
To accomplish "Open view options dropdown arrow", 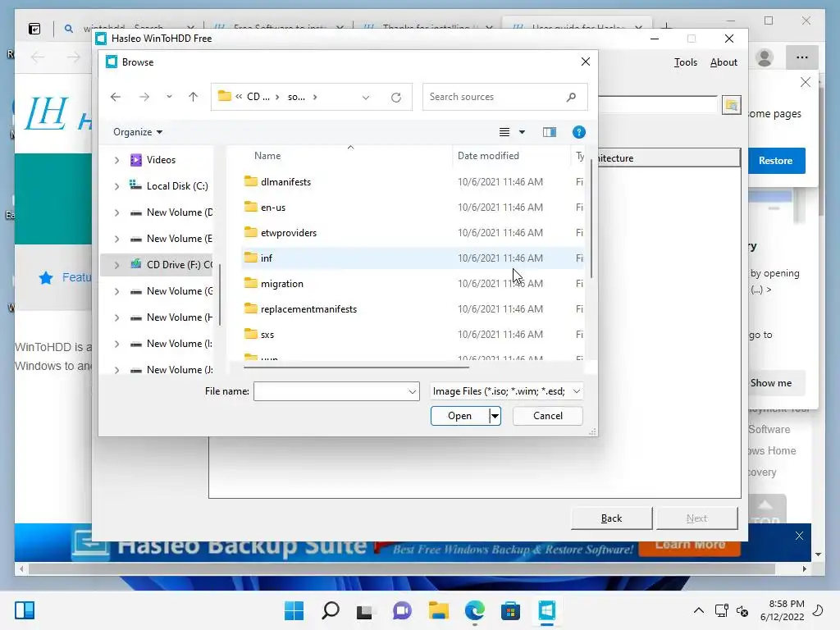I will click(522, 132).
